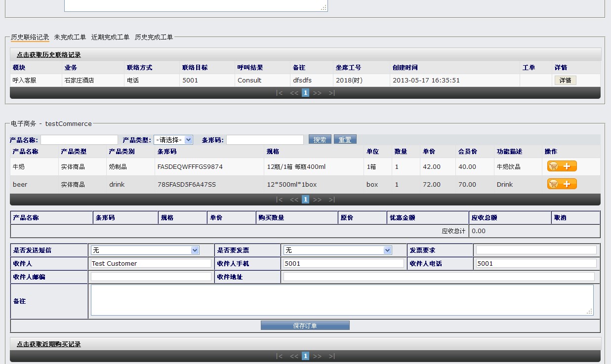Open the 产品类型 dropdown
The width and height of the screenshot is (611, 364).
point(173,140)
